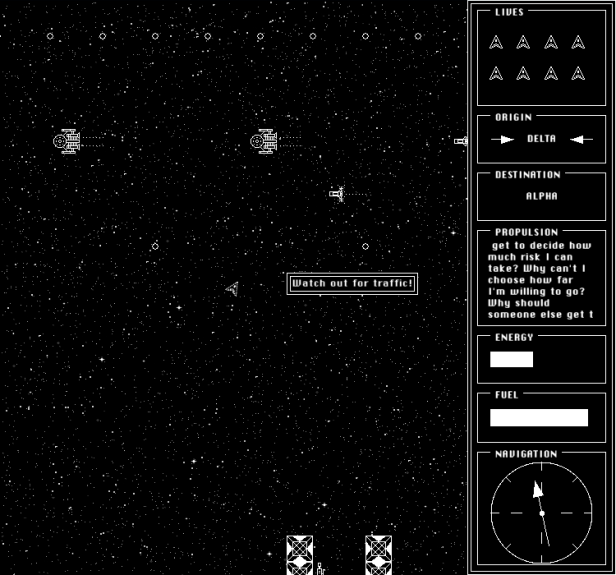
Task: Click the line "much risk I can"
Action: click(530, 257)
